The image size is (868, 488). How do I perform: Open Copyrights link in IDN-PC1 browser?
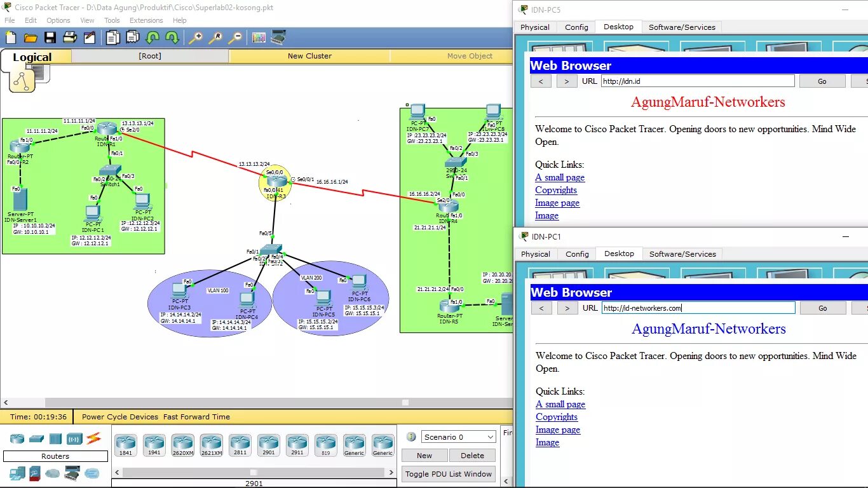(557, 417)
